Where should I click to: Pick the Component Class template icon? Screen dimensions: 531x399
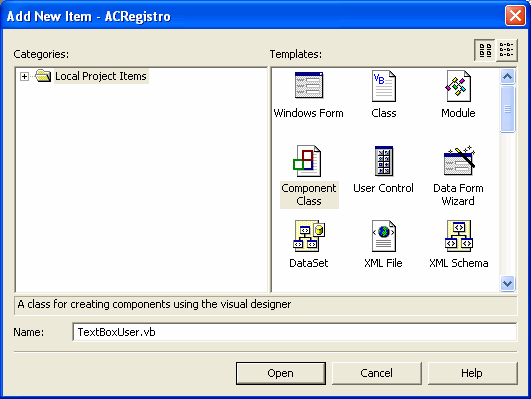click(x=307, y=161)
